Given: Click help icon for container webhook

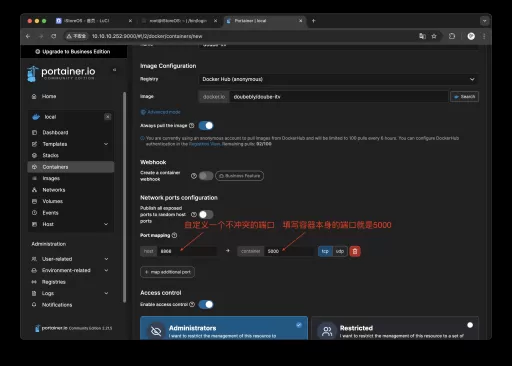Looking at the screenshot, I should point(194,176).
